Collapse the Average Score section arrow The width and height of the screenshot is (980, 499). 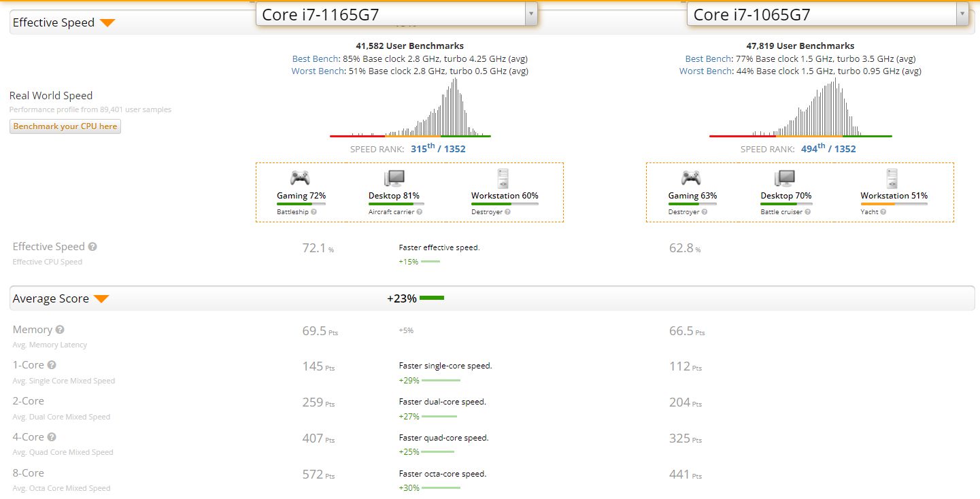coord(101,299)
